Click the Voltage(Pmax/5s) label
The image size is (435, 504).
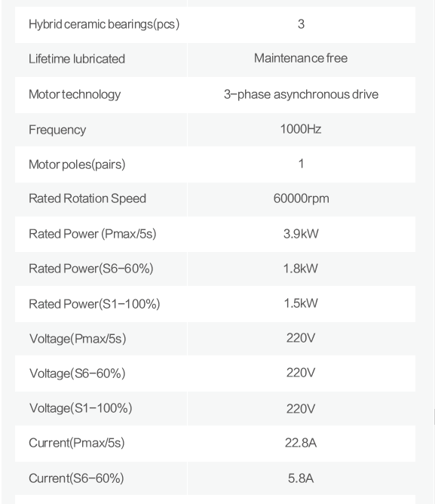(x=78, y=339)
